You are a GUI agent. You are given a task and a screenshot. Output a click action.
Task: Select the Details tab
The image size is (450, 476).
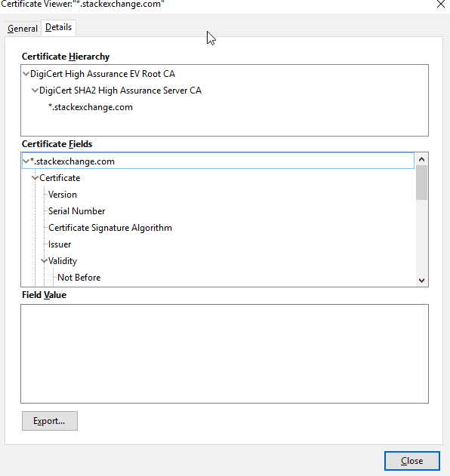pos(58,28)
